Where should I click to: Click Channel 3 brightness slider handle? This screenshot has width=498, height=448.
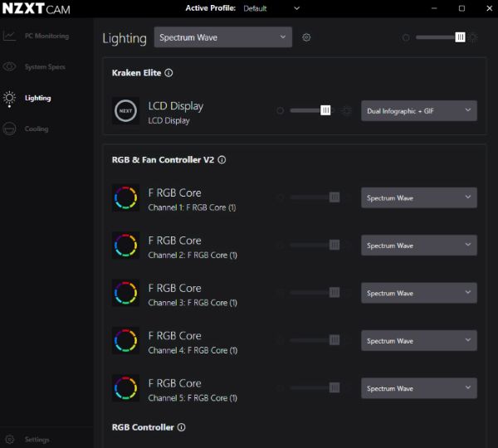[x=334, y=292]
